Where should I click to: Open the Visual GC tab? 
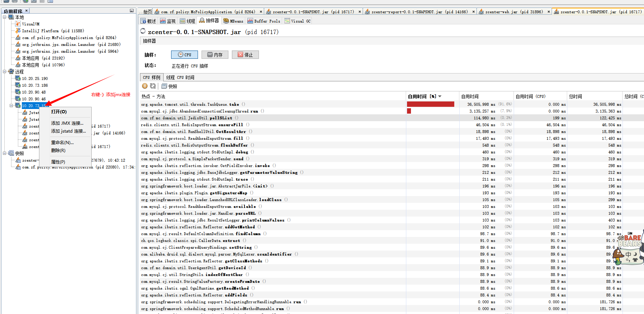(297, 21)
